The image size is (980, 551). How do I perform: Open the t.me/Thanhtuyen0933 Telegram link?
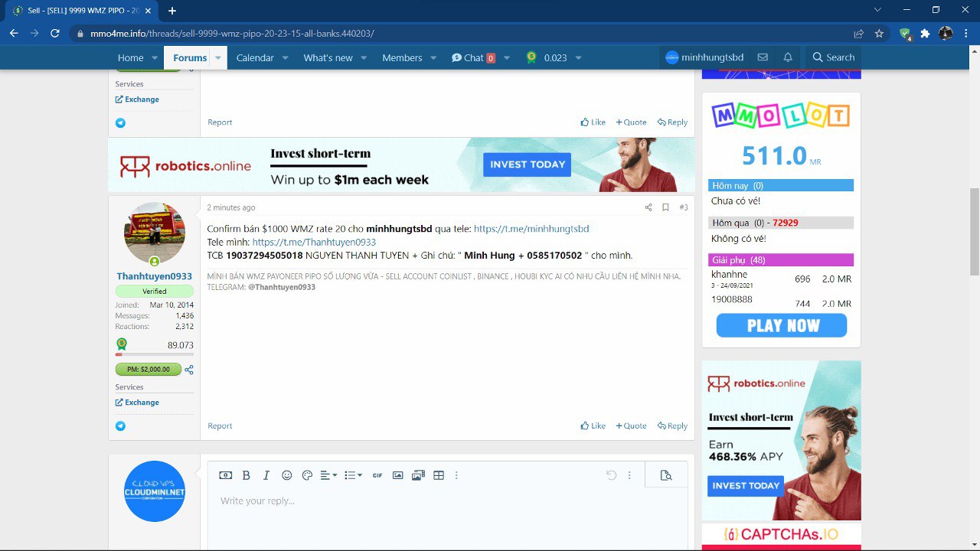[x=314, y=242]
